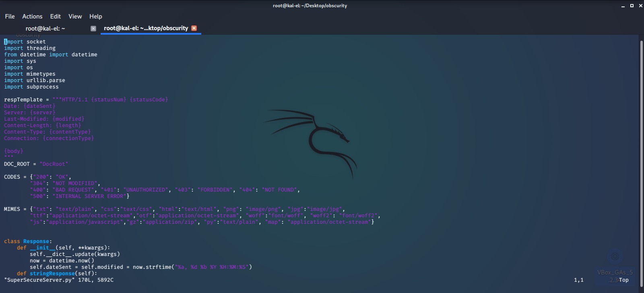Minimize the terminal window

pyautogui.click(x=623, y=6)
